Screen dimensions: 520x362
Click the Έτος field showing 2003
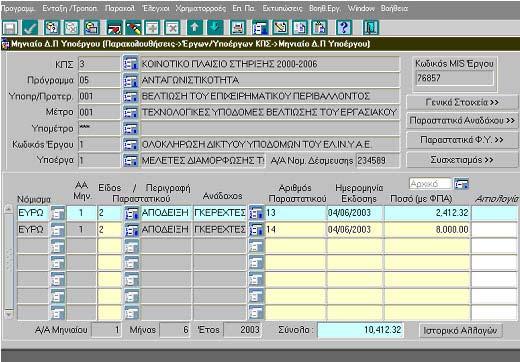(242, 330)
